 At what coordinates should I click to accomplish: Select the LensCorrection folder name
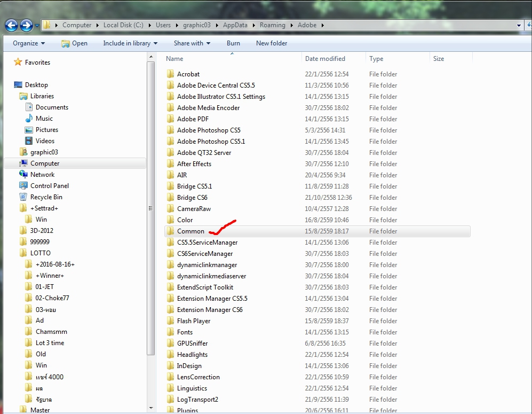[198, 377]
